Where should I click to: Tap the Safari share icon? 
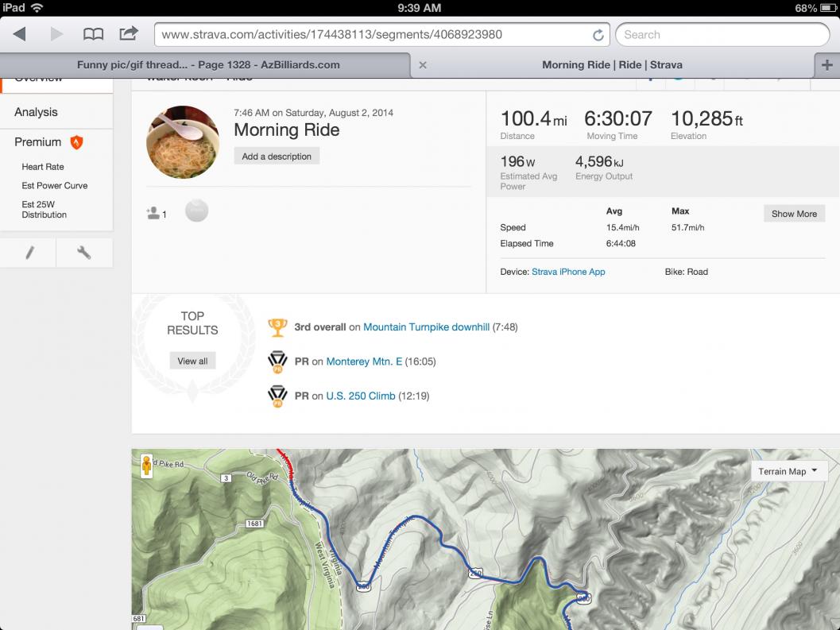[x=128, y=34]
